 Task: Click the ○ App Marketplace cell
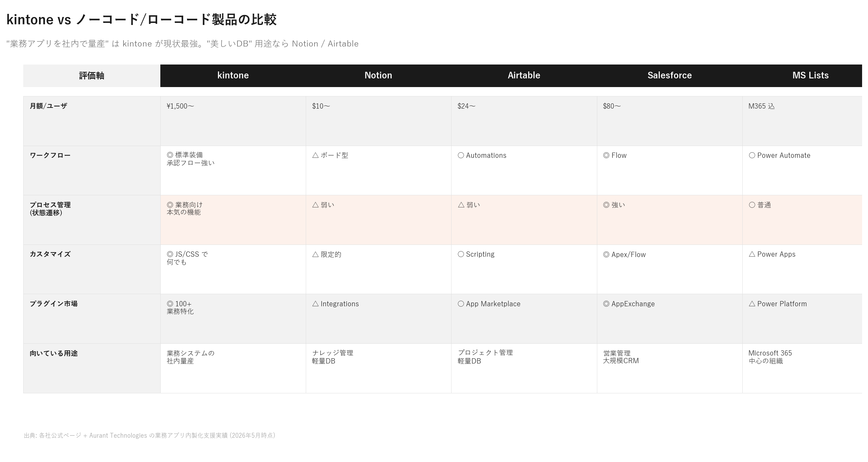[524, 319]
